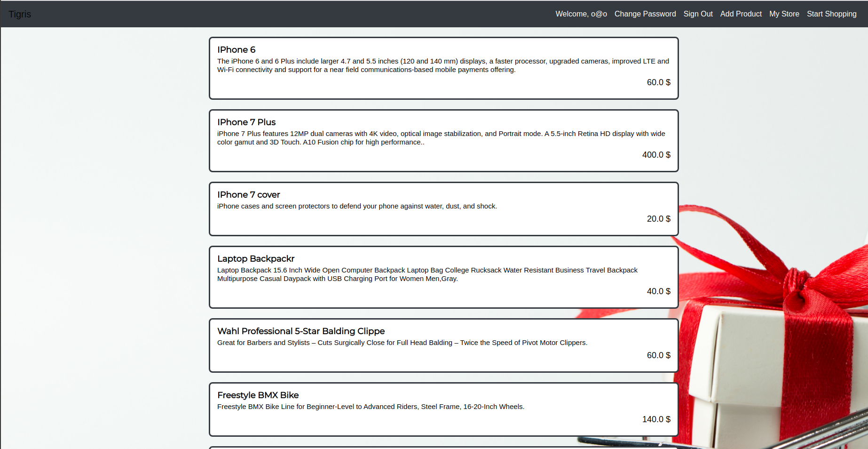Click the 40.0 $ price

click(659, 291)
